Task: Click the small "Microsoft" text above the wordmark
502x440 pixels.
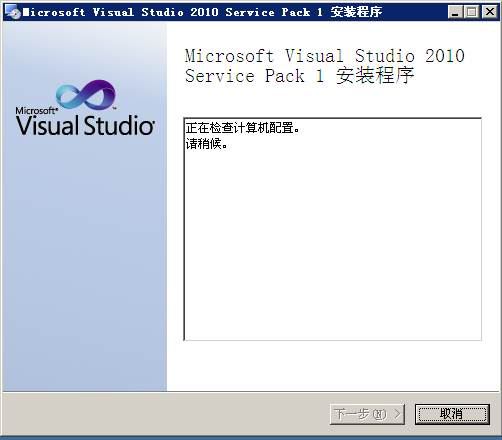Action: [x=36, y=110]
